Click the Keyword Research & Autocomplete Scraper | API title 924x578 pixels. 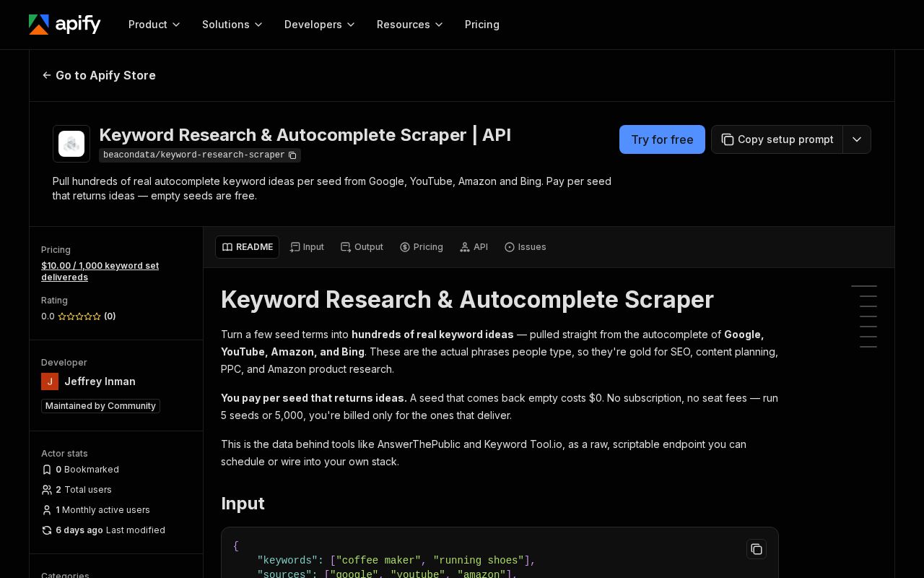point(305,135)
